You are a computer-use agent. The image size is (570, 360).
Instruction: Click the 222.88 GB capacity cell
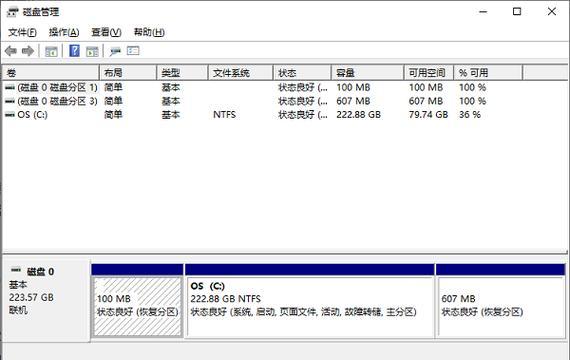click(x=358, y=115)
